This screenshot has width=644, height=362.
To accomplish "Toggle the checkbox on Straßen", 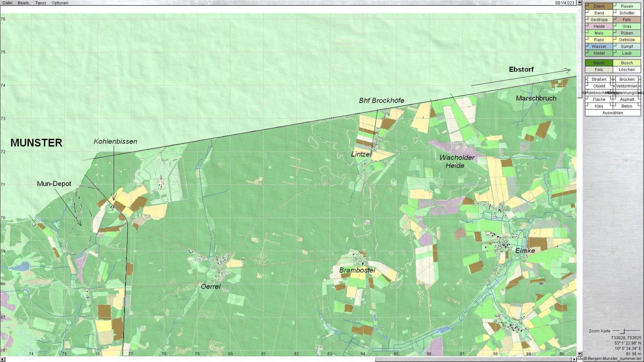I will pyautogui.click(x=587, y=78).
